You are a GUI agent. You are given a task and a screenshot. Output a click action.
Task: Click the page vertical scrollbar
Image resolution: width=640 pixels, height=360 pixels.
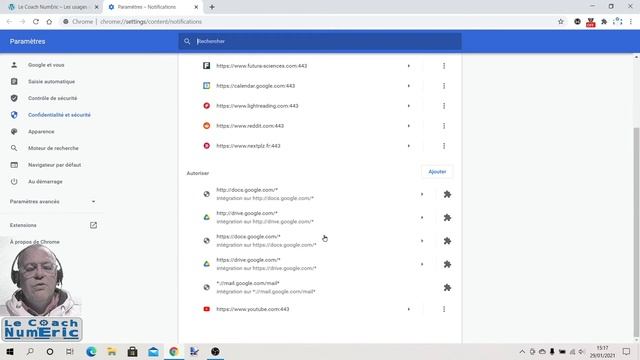636,232
